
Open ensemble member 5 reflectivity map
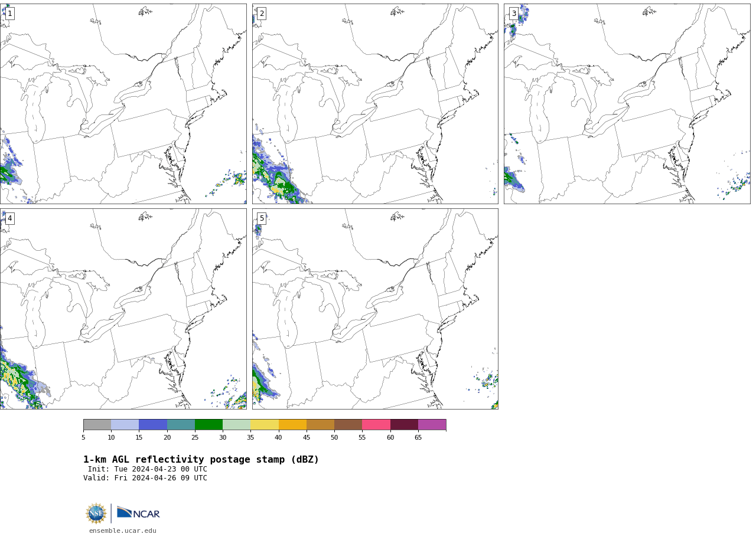[x=375, y=309]
